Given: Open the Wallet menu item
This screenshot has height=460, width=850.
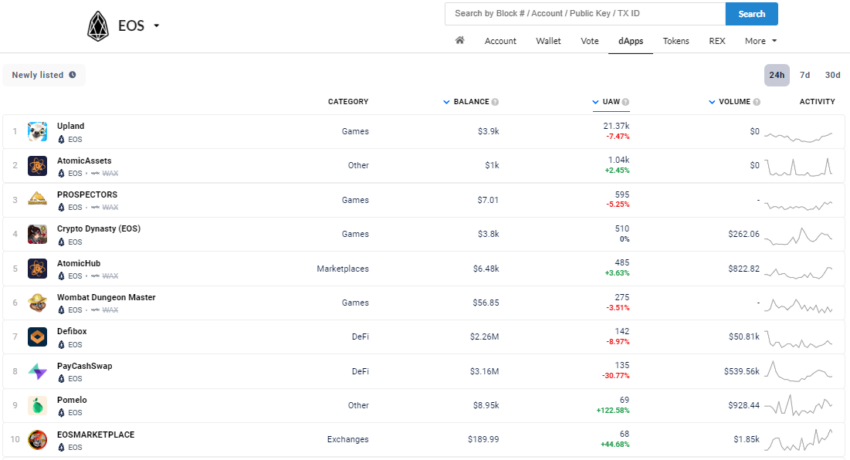Looking at the screenshot, I should (548, 41).
